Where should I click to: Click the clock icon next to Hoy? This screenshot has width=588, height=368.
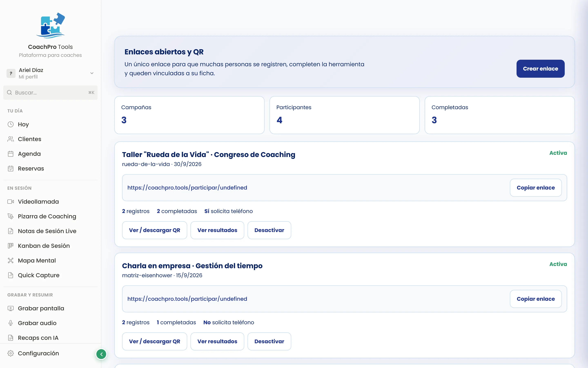[x=10, y=124]
